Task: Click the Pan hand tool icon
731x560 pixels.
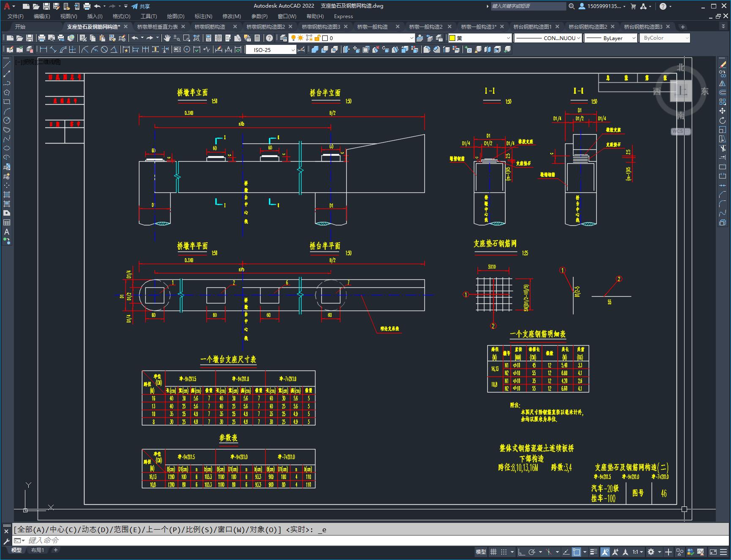Action: 167,38
